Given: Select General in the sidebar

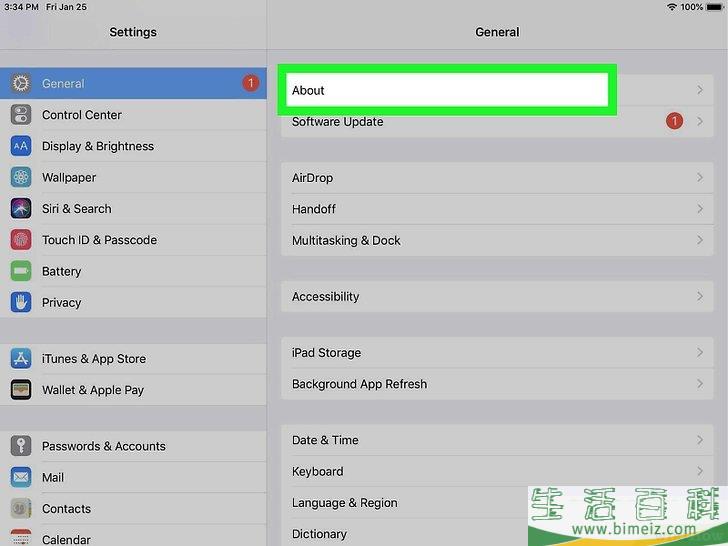Looking at the screenshot, I should click(133, 84).
